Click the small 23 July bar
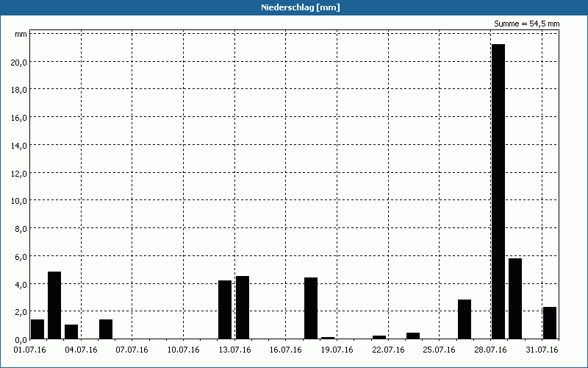The width and height of the screenshot is (588, 368). [413, 336]
